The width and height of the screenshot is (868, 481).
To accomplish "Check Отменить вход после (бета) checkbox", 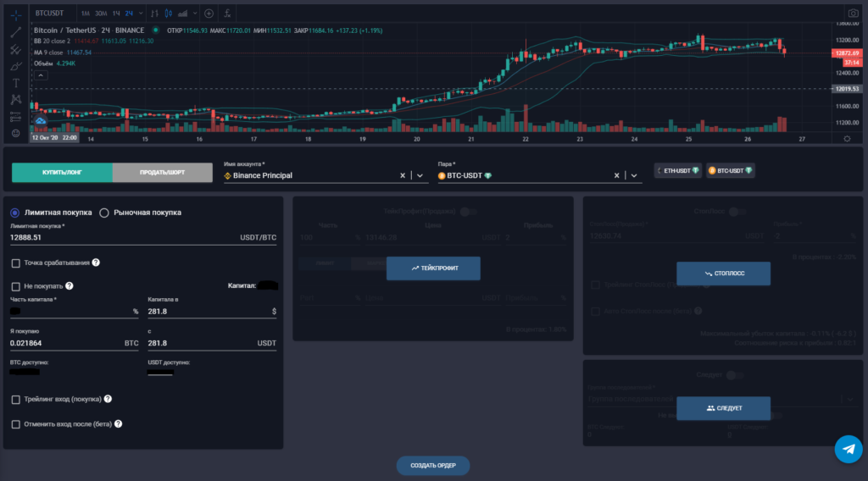I will coord(15,424).
